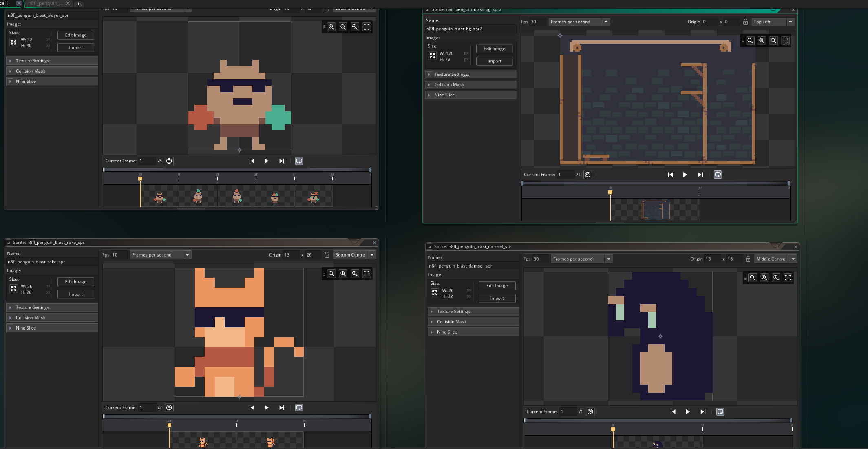Toggle loop playback in player sprite window
The width and height of the screenshot is (868, 449).
299,161
